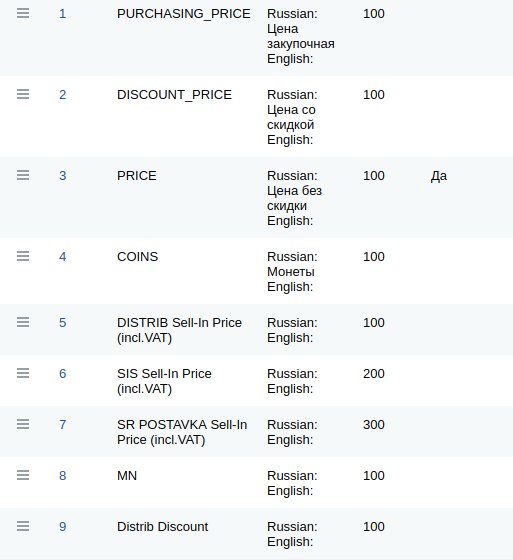Open the hamburger menu for PURCHASING_PRICE row
Viewport: 513px width, 560px height.
23,14
